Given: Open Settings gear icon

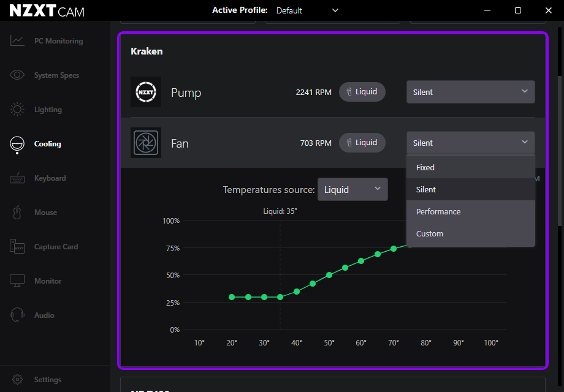Looking at the screenshot, I should coord(17,380).
